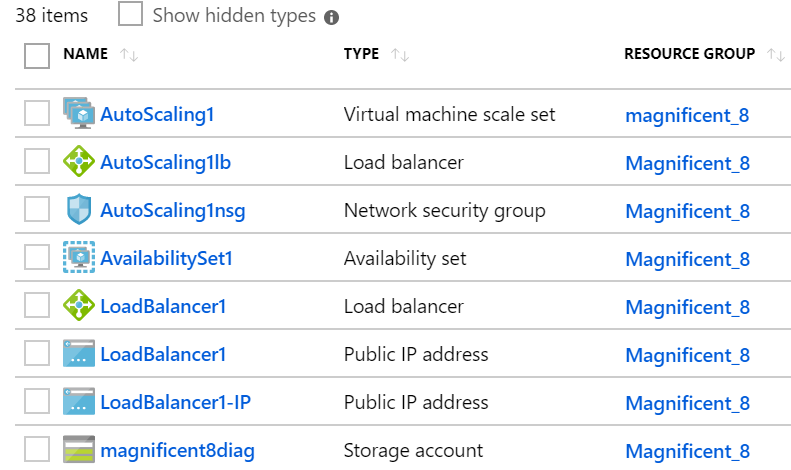Image resolution: width=791 pixels, height=470 pixels.
Task: Click the AvailabilitySet1 availability set icon
Action: tap(79, 257)
